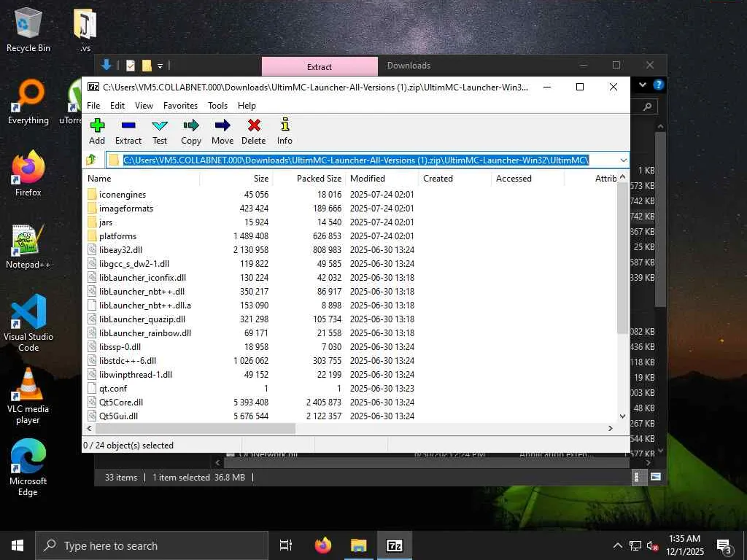Open the Help menu
747x560 pixels.
point(247,106)
